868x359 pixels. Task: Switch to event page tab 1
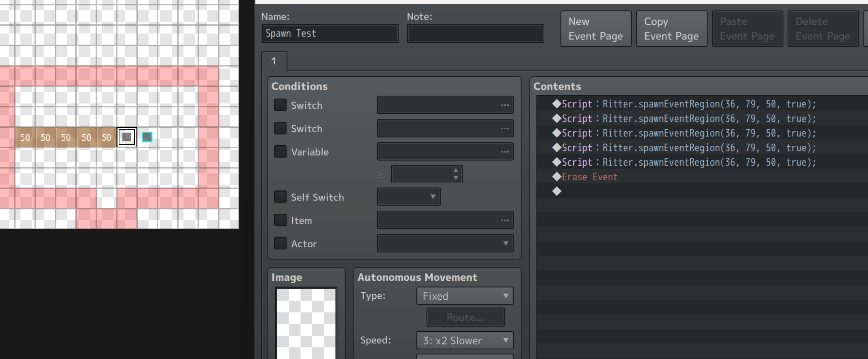(274, 61)
